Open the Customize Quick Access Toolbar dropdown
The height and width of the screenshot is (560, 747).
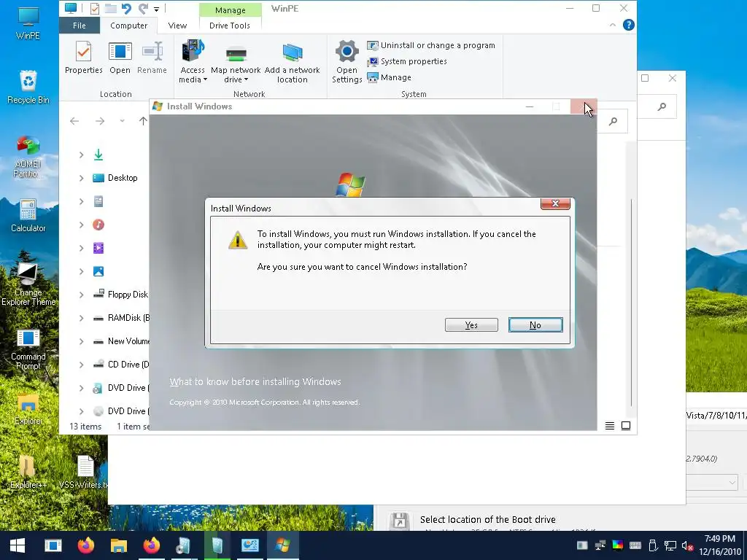pos(156,9)
